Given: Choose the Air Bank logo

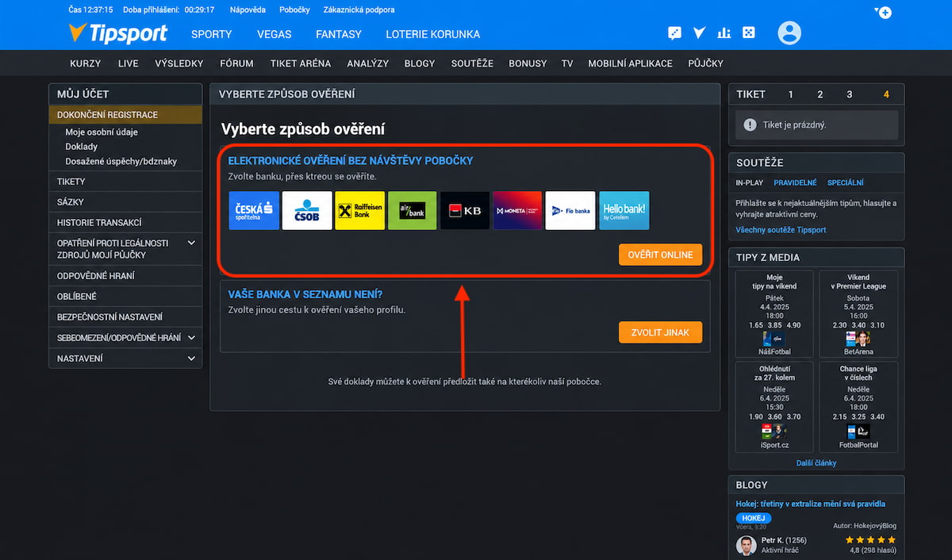Looking at the screenshot, I should point(413,210).
